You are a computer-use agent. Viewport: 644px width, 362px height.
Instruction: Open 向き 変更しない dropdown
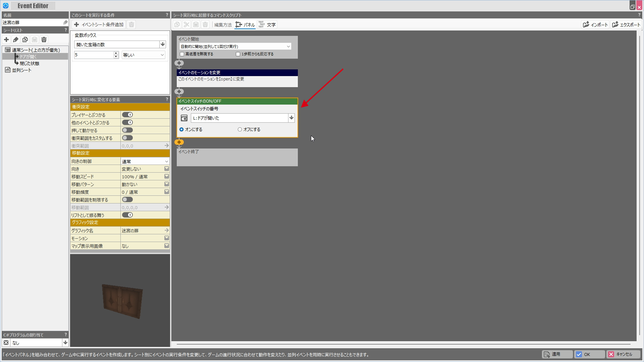click(x=167, y=169)
